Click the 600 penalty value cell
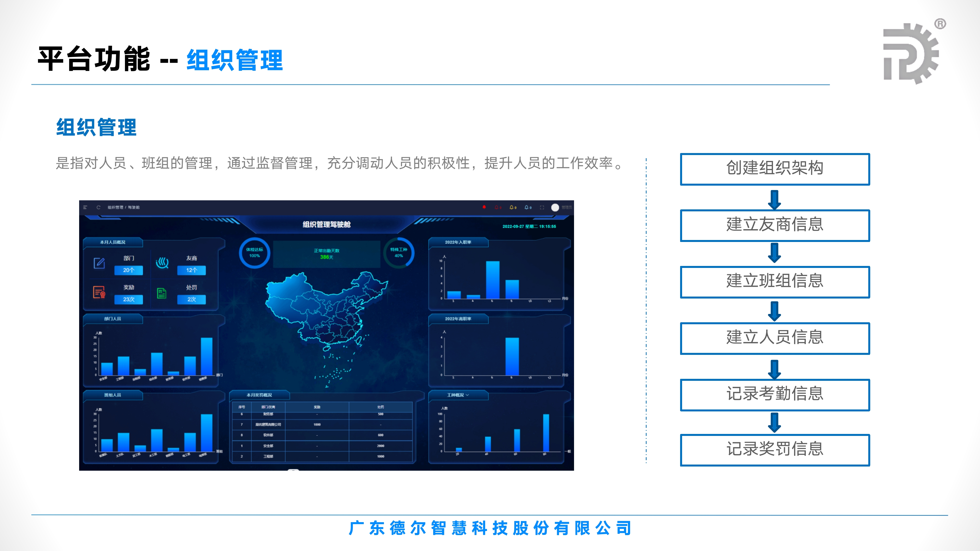This screenshot has width=980, height=551. pyautogui.click(x=380, y=435)
